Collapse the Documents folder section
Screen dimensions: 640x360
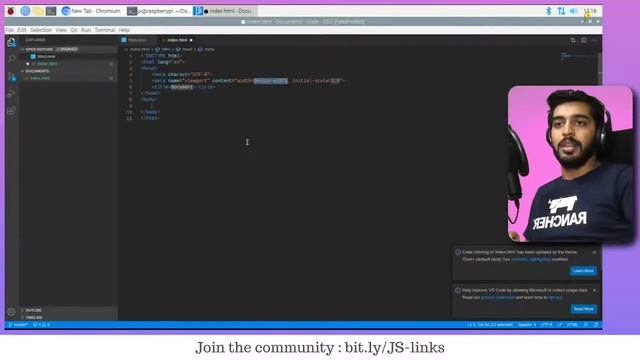point(68,71)
